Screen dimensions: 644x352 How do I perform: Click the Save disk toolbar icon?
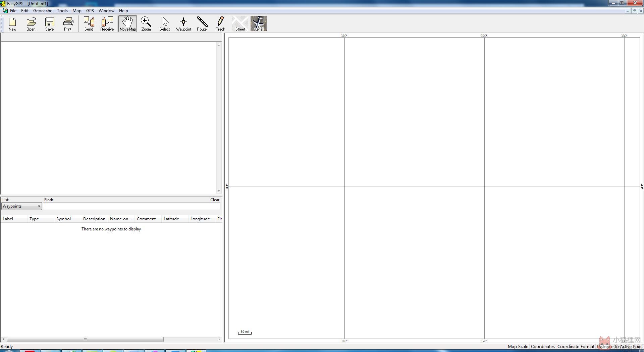[50, 24]
